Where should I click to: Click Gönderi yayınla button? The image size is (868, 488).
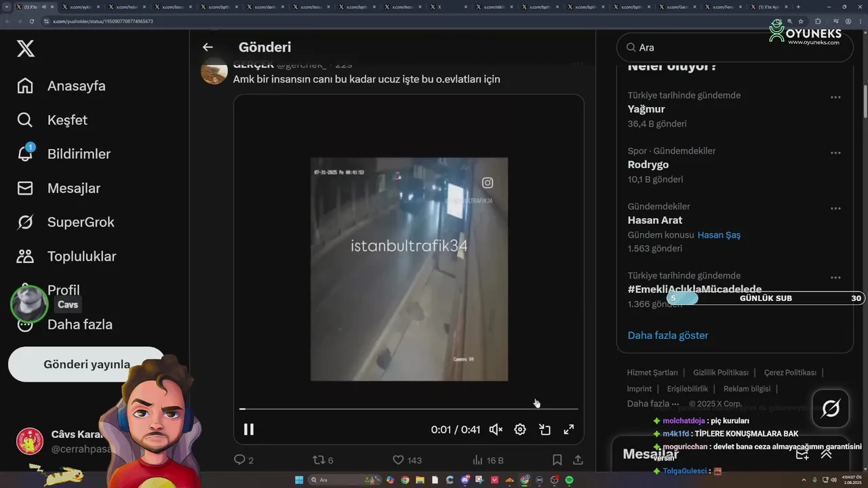(86, 365)
